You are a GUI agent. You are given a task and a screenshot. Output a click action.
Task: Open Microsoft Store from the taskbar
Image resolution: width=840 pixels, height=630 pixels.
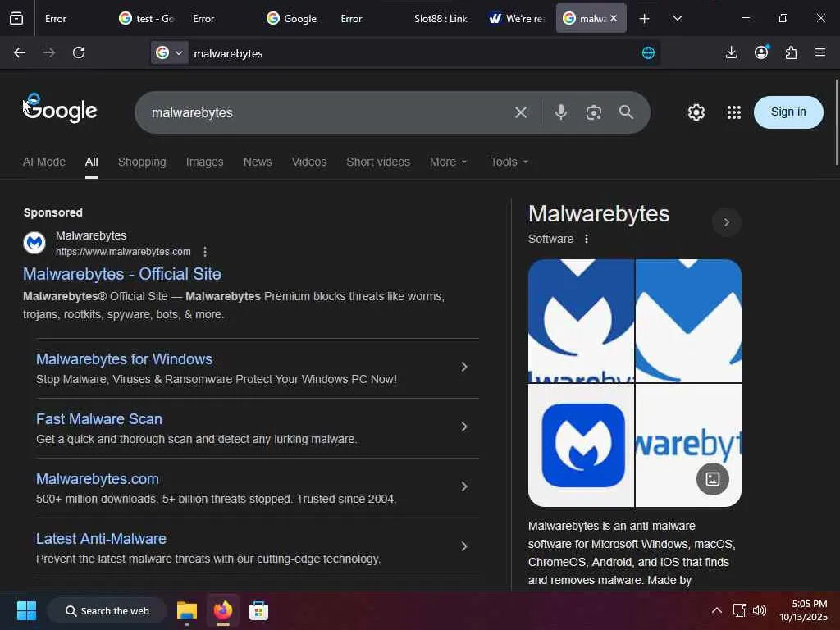point(258,610)
